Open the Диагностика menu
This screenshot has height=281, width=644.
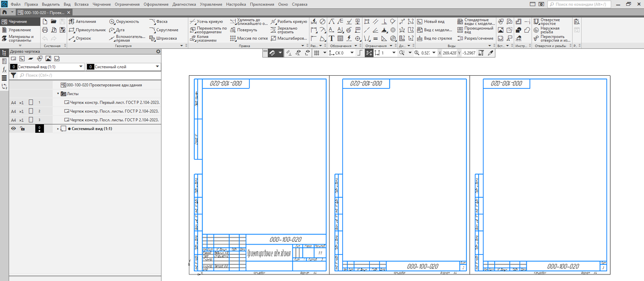click(184, 4)
